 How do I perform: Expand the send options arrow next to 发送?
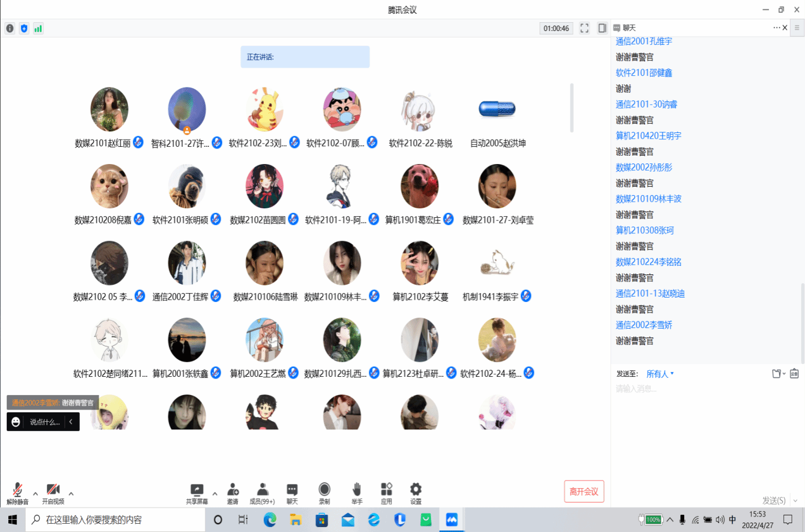[x=796, y=500]
